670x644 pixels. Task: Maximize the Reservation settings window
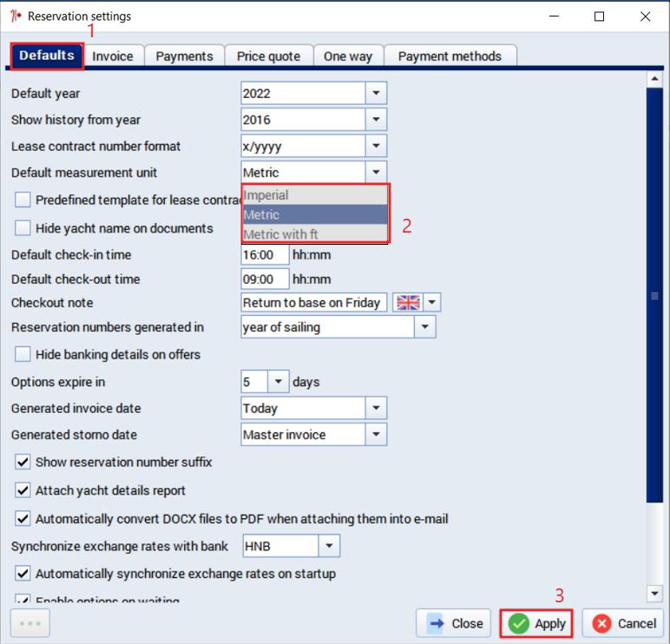pos(599,16)
